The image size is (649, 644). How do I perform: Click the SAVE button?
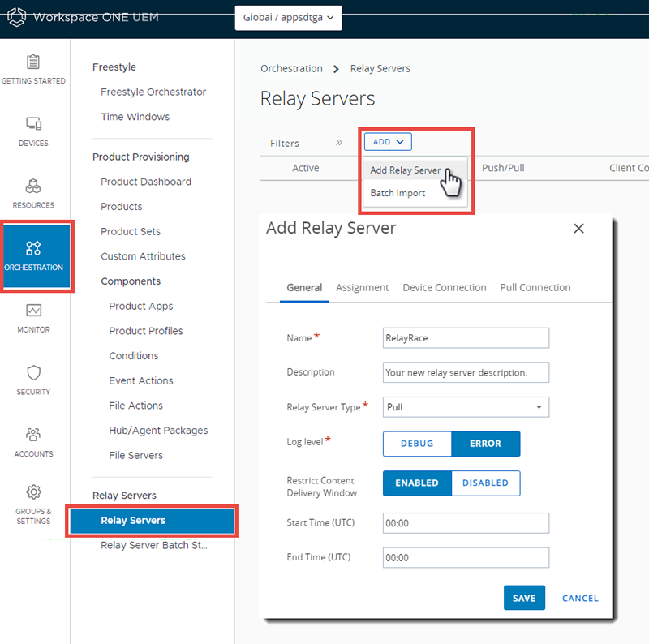tap(524, 598)
